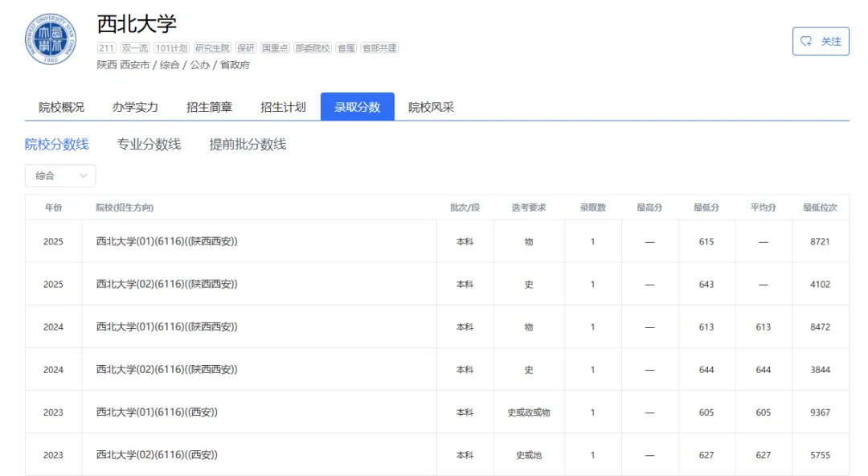Select the 2023 西北大学(02)(6116)((西安)) row name
Viewport: 868px width, 476px height.
coord(157,454)
